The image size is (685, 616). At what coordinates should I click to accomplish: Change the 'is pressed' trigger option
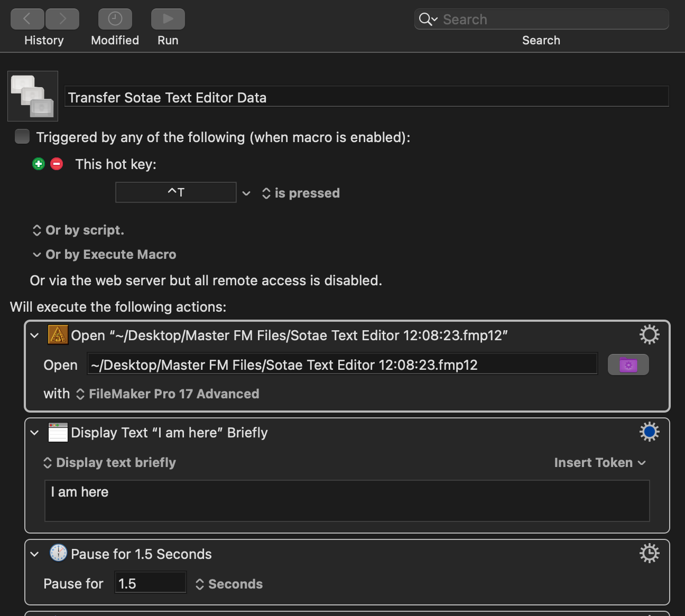coord(301,193)
